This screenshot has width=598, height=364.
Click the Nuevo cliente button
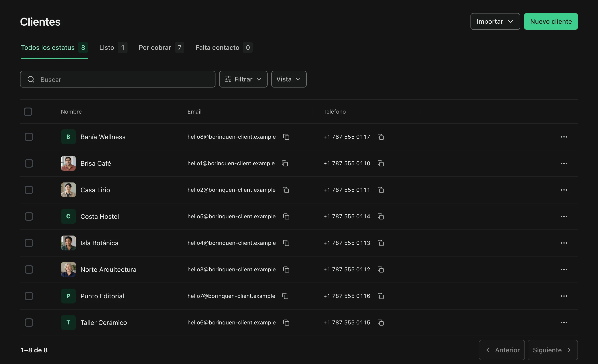coord(551,21)
